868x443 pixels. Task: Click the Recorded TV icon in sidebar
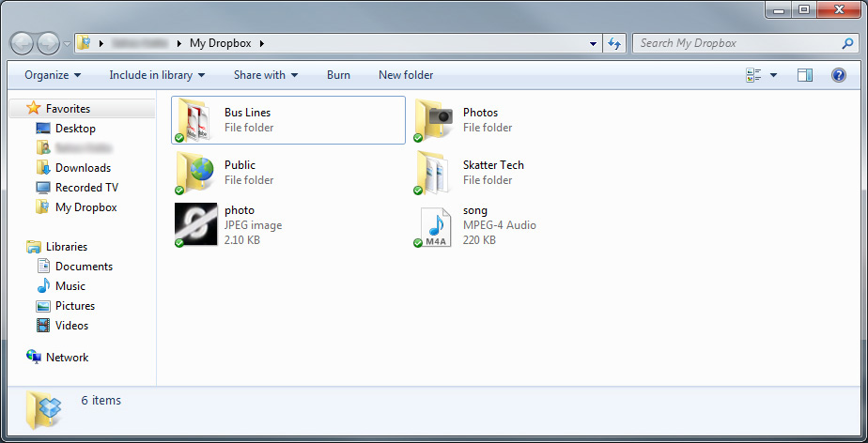point(43,188)
